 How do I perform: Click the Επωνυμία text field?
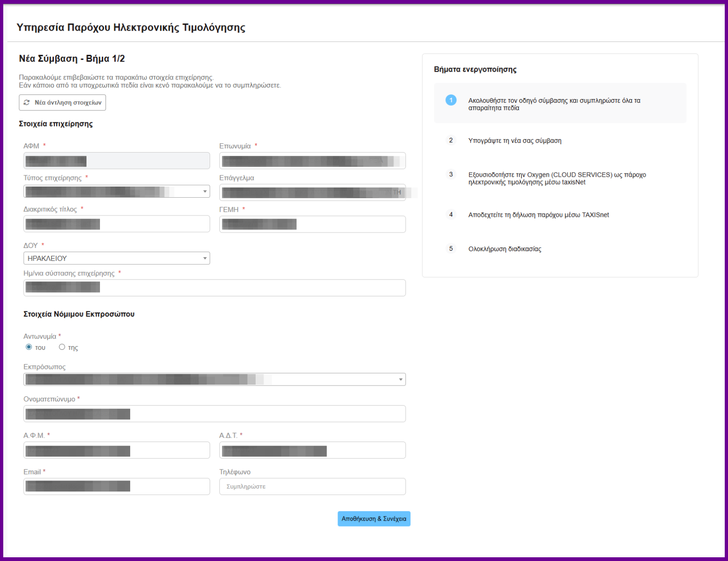click(x=312, y=161)
